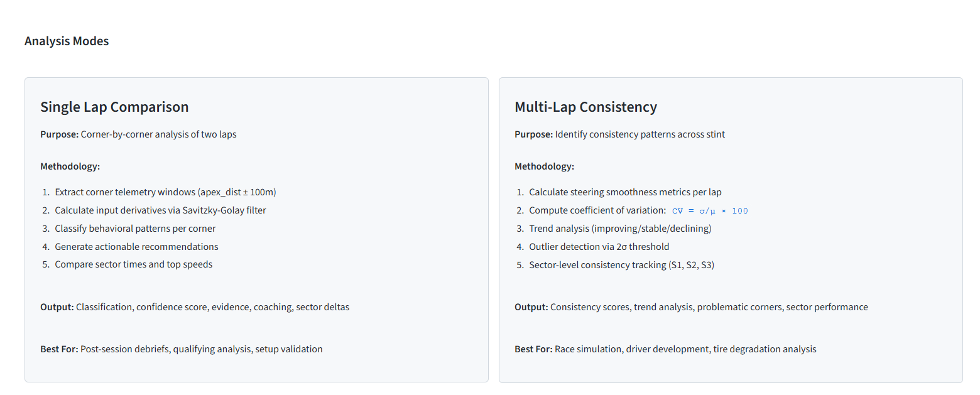Click Outlier detection via 2σ threshold
The width and height of the screenshot is (980, 395).
click(x=599, y=247)
